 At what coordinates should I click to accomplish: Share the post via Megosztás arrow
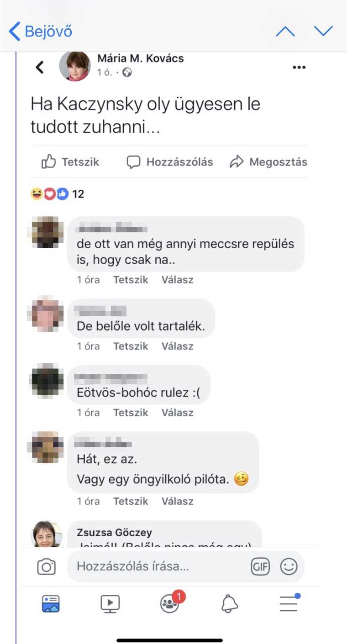tap(268, 162)
